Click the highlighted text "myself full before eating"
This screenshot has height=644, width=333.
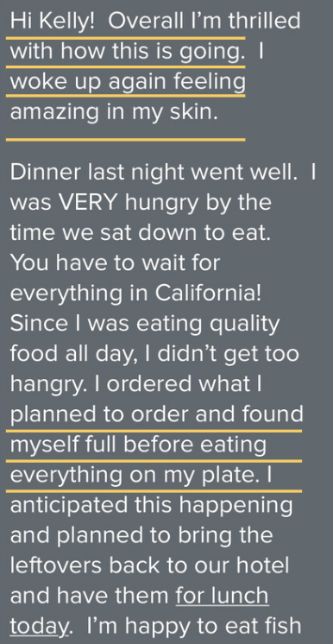138,445
